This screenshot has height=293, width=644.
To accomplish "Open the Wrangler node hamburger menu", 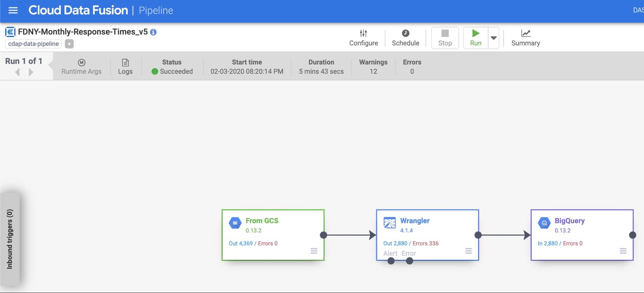I will (x=469, y=251).
